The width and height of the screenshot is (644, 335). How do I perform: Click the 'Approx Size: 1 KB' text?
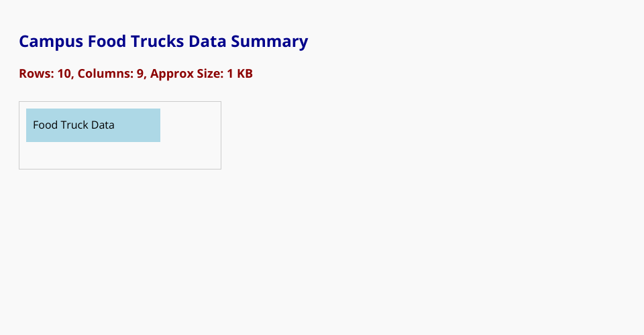click(x=201, y=74)
